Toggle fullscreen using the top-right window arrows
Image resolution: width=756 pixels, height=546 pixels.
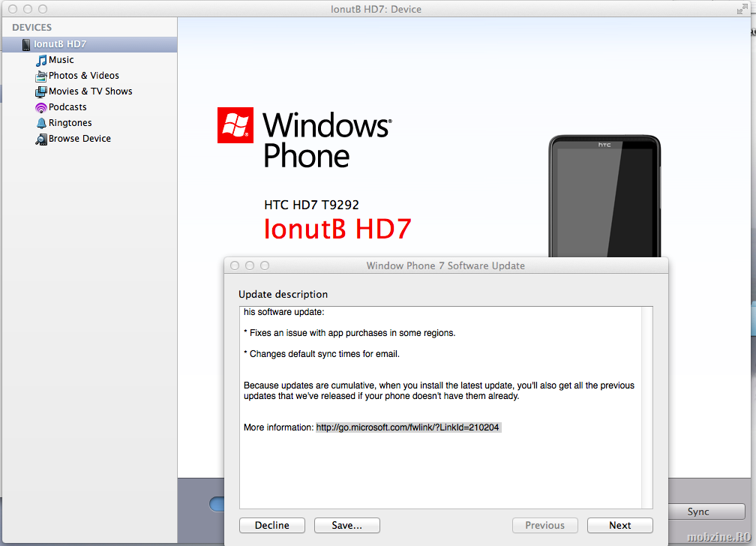pos(744,9)
